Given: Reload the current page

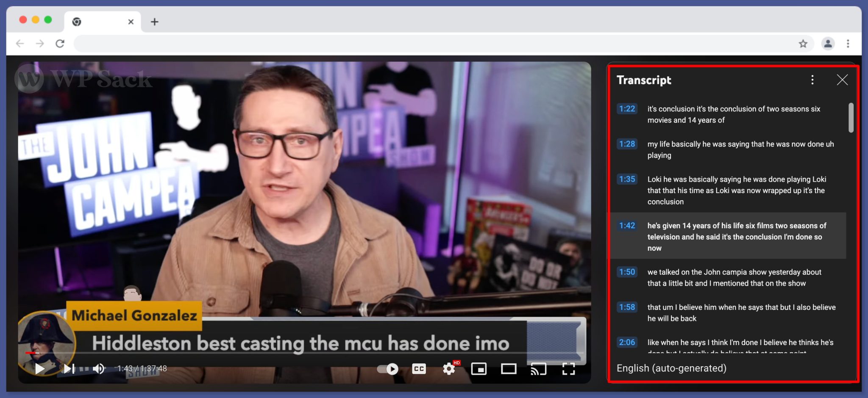Looking at the screenshot, I should coord(60,44).
